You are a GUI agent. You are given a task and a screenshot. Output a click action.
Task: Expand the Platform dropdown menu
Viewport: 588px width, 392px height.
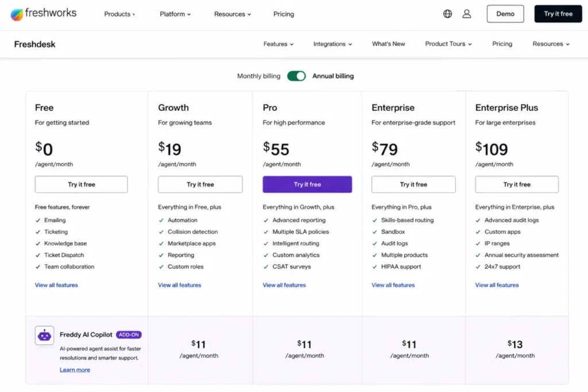pyautogui.click(x=175, y=14)
